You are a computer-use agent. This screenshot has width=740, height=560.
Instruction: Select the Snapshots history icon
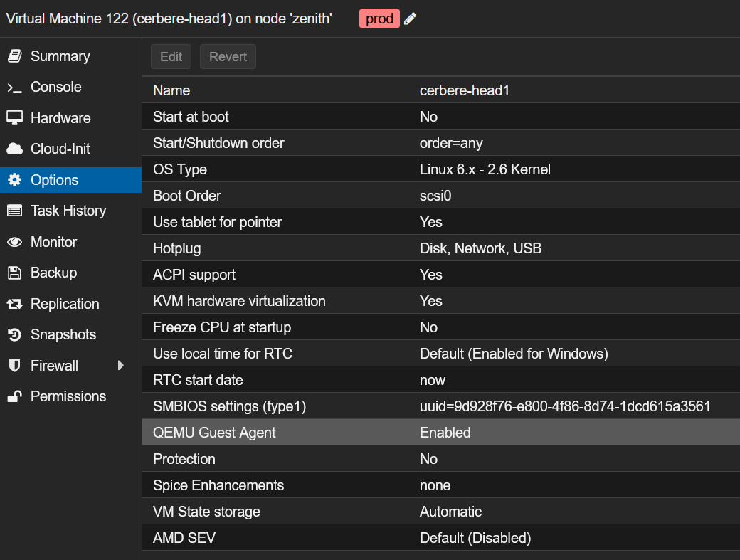point(14,334)
